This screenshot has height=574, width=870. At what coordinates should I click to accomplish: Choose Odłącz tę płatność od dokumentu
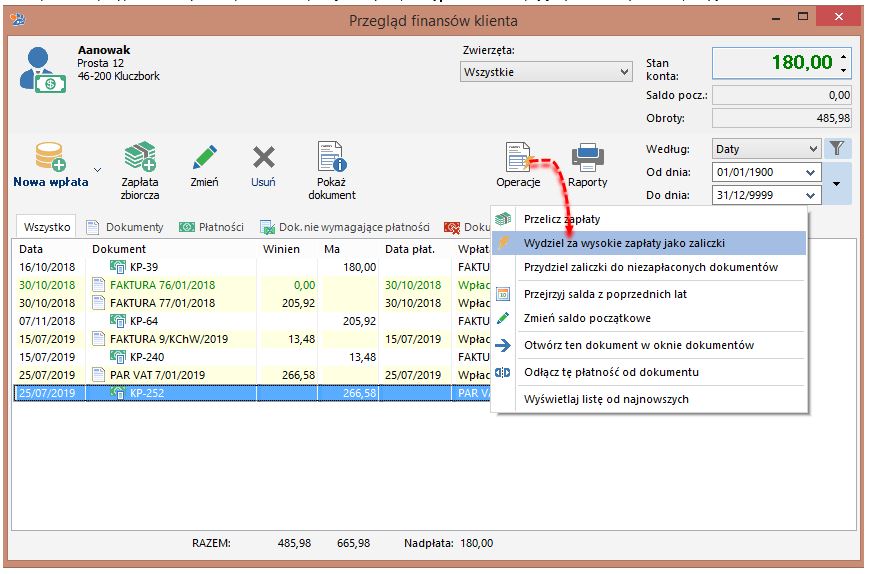(649, 372)
